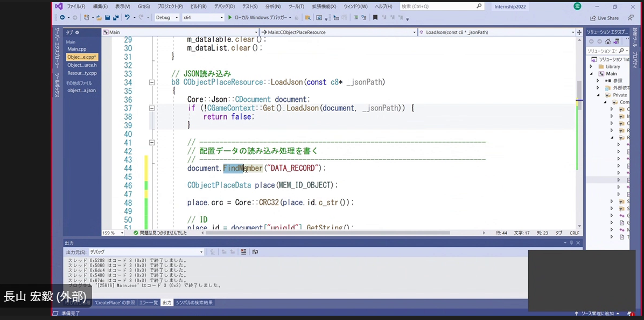This screenshot has width=644, height=320.
Task: Click the Save All toolbar icon
Action: pos(115,18)
